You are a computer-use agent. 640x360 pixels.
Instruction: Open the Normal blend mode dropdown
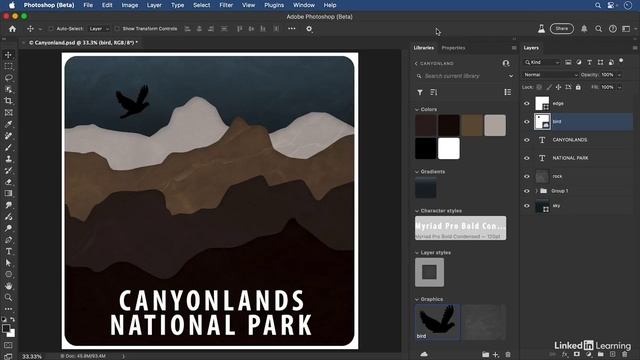click(551, 75)
